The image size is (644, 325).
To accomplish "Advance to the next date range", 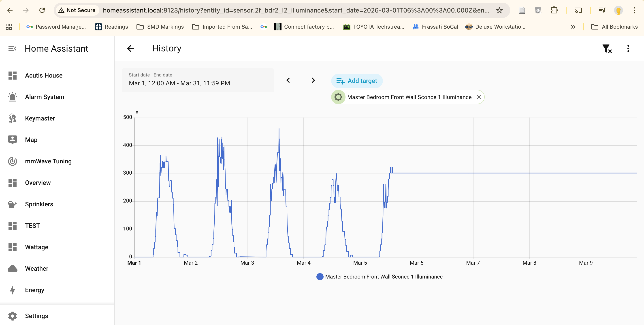I will click(313, 80).
